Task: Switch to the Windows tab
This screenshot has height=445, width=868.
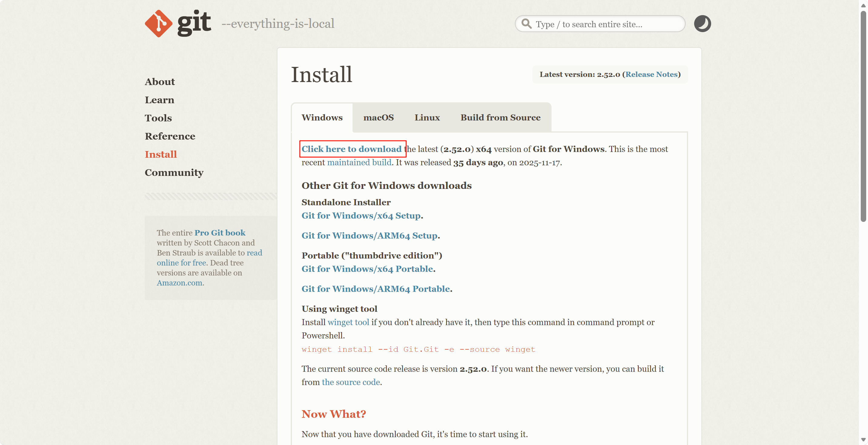Action: click(x=322, y=117)
